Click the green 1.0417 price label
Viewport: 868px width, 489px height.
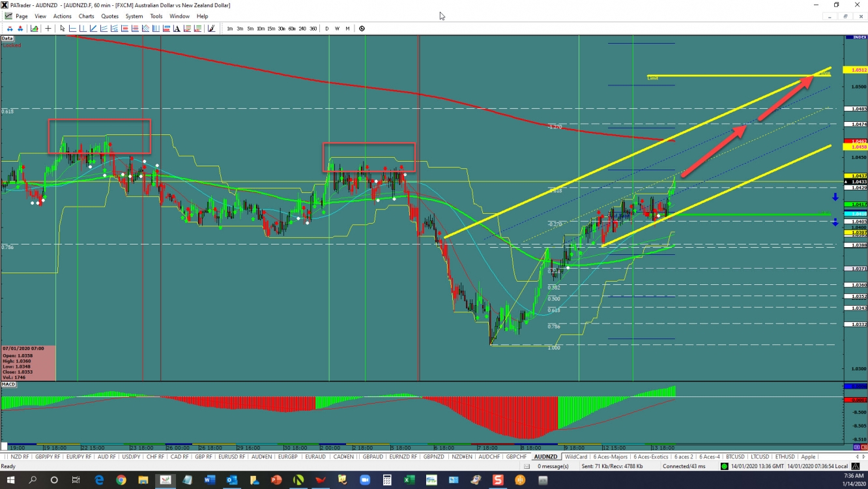pyautogui.click(x=854, y=205)
